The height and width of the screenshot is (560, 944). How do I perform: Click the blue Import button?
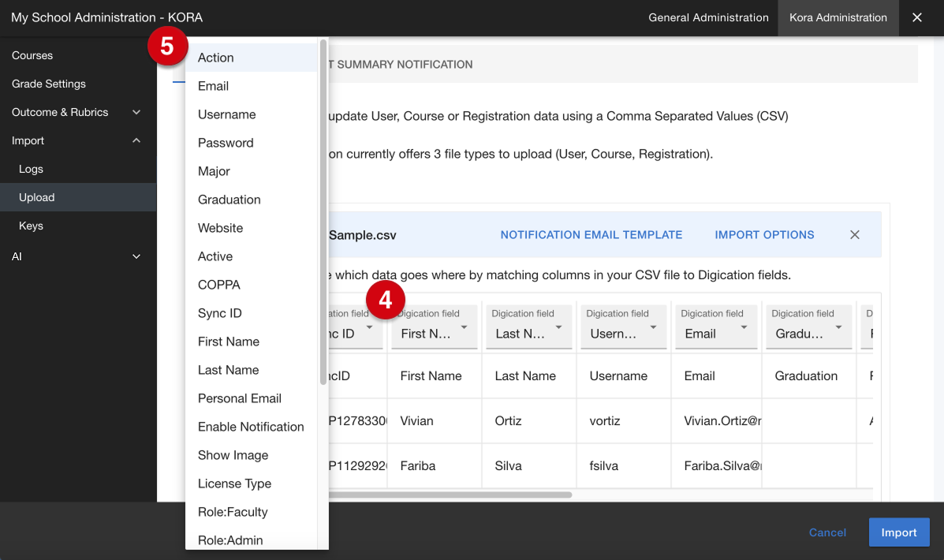click(x=899, y=532)
